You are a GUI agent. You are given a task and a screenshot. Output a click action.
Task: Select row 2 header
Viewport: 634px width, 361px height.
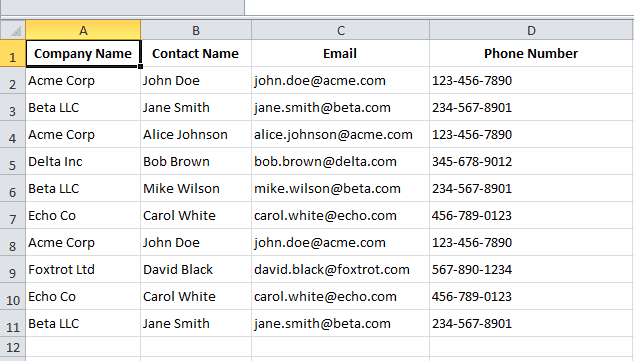[x=13, y=80]
